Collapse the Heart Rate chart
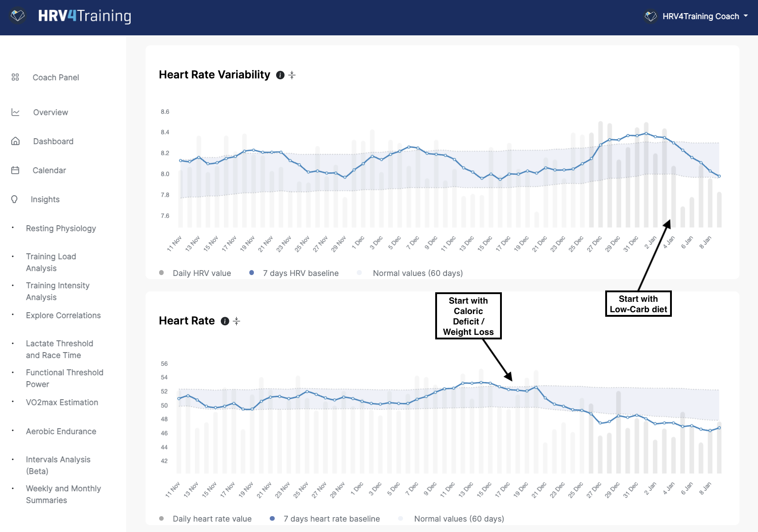 [237, 321]
